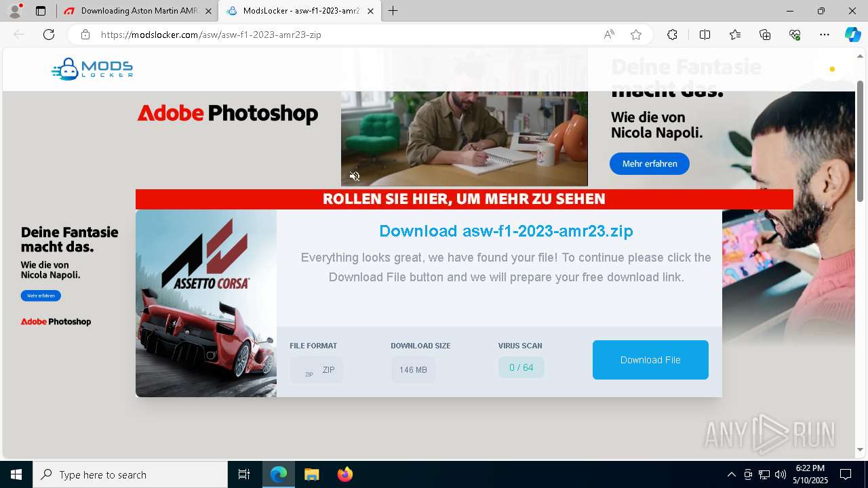Click the 146 MB download size value
Screen dimensions: 868x488
tap(413, 370)
